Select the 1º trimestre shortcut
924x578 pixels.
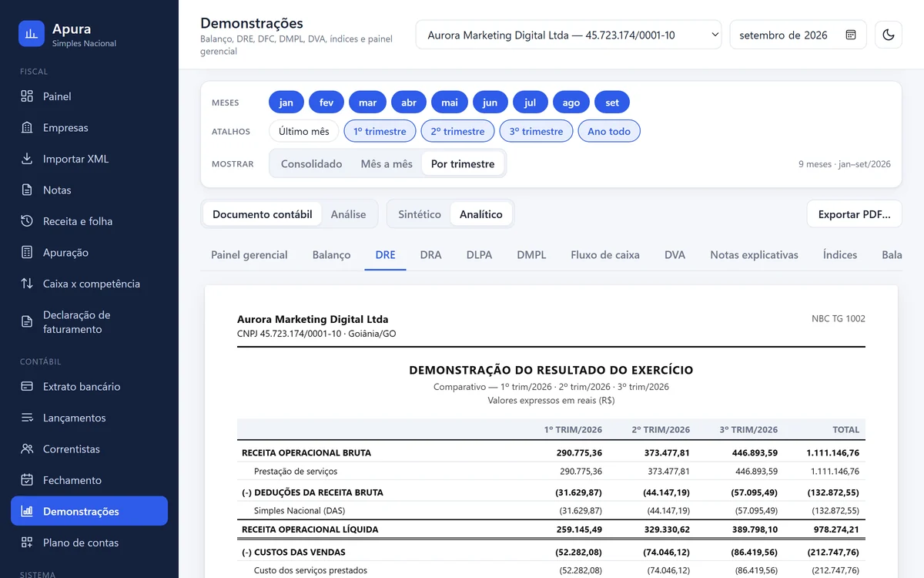tap(380, 131)
